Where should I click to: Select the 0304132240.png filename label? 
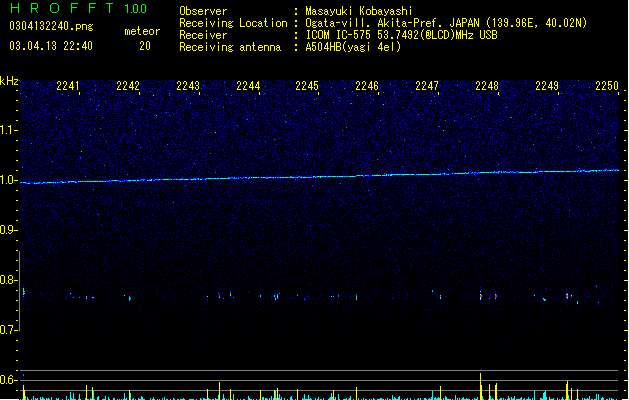click(x=51, y=26)
